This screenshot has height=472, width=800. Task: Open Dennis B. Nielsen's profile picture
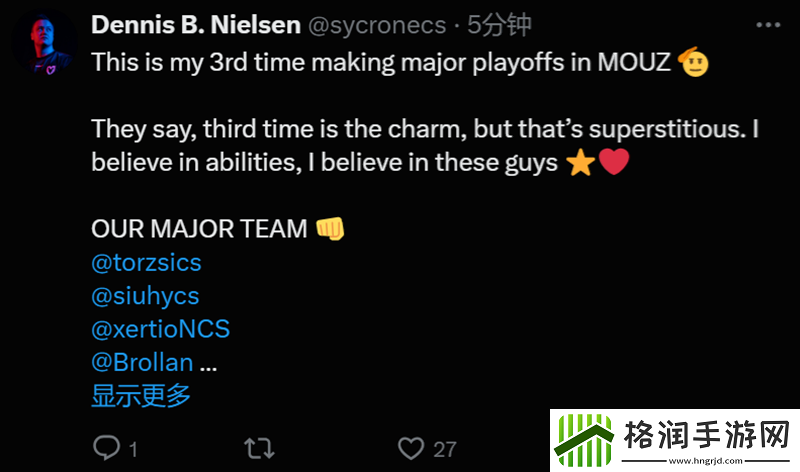click(45, 45)
